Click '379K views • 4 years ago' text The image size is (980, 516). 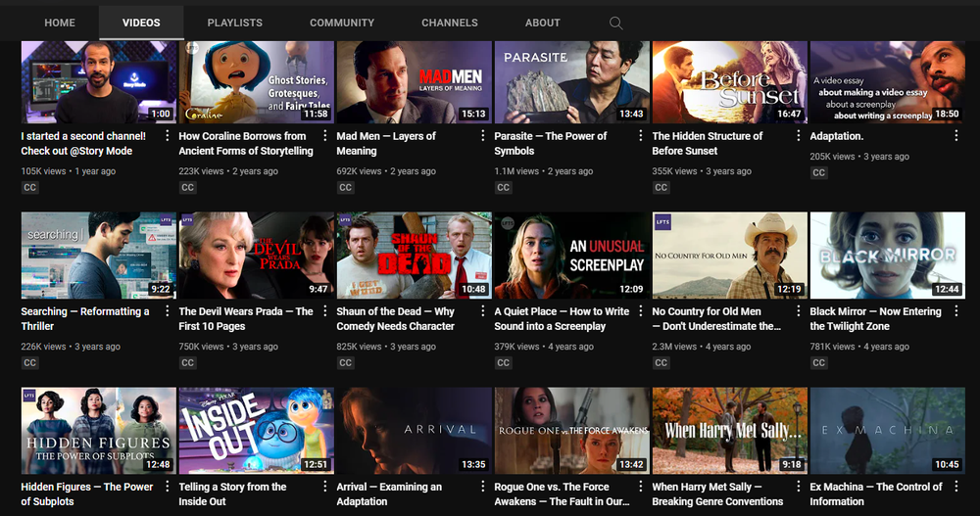[x=544, y=347]
